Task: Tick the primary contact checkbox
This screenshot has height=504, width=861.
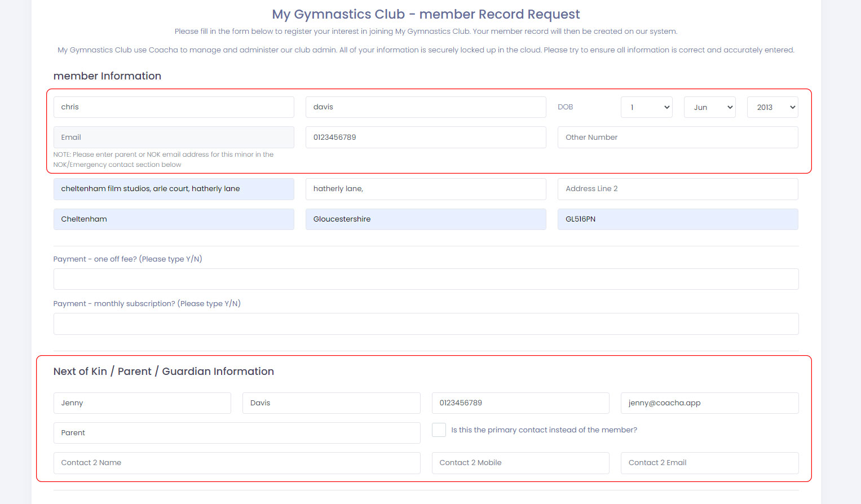Action: [439, 430]
